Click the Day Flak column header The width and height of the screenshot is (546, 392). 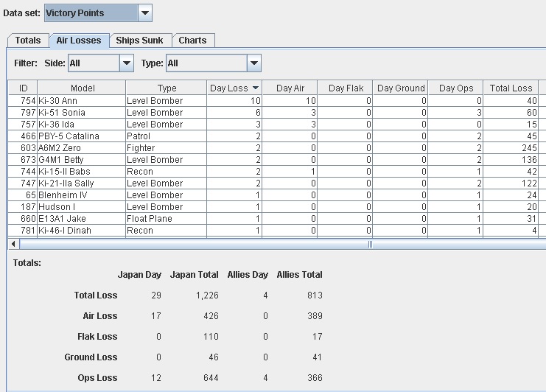(346, 88)
